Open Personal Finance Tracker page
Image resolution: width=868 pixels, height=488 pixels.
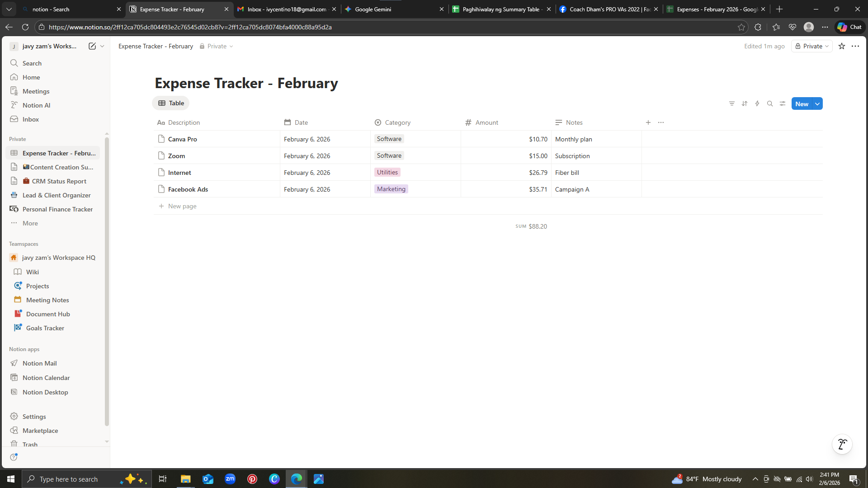pyautogui.click(x=57, y=209)
